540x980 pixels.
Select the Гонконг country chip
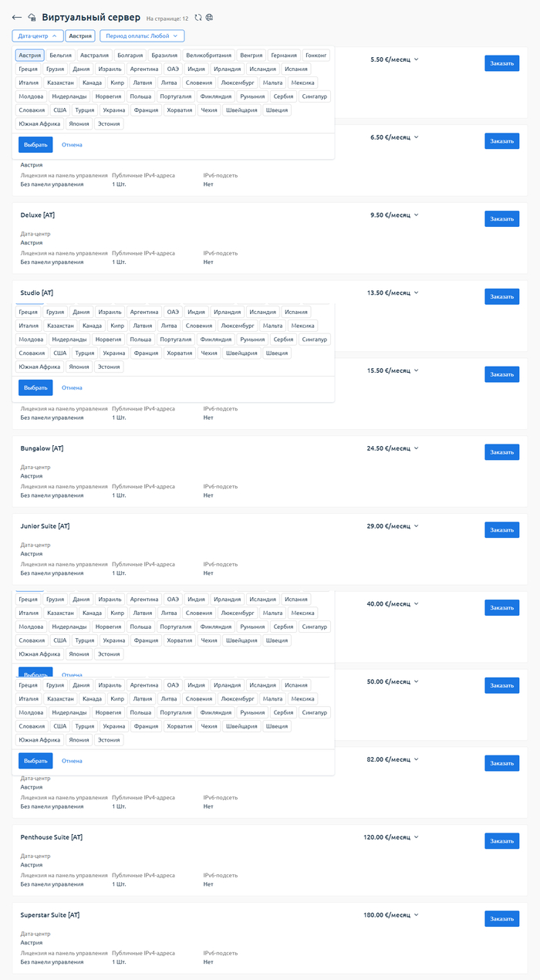(x=316, y=56)
